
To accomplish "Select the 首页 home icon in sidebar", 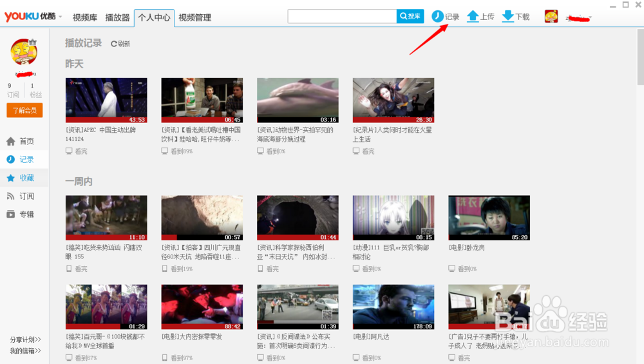I will click(11, 141).
